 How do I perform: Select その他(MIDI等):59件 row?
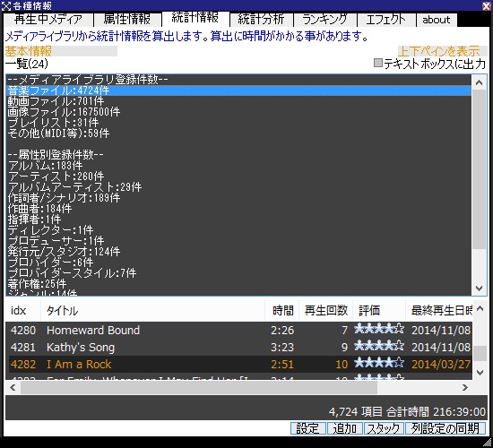point(238,134)
